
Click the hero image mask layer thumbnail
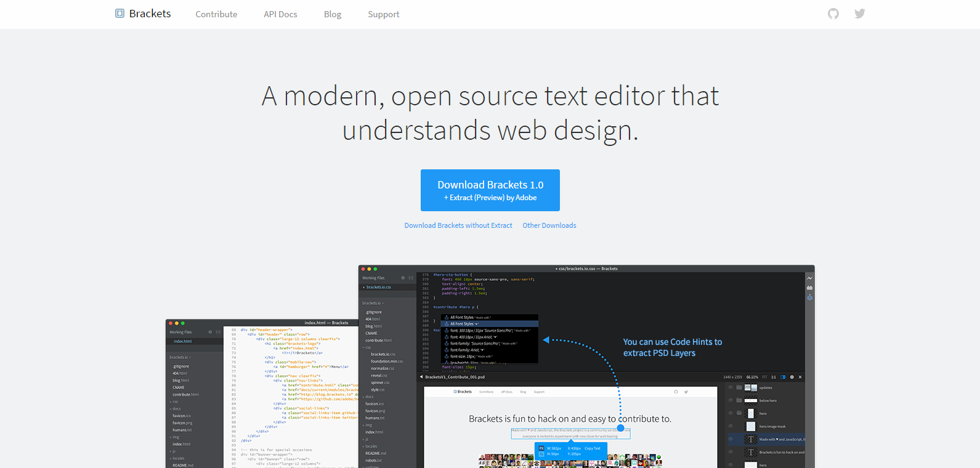[x=751, y=426]
